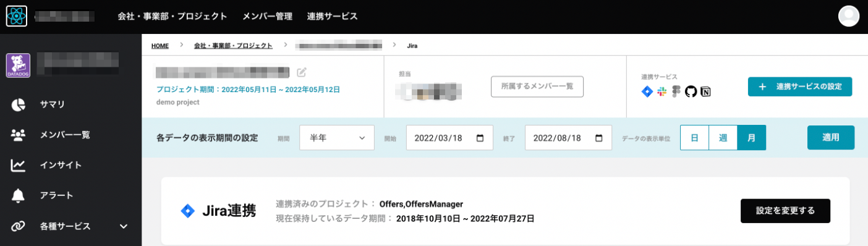This screenshot has height=246, width=868.
Task: Set data display unit to 日
Action: [694, 138]
